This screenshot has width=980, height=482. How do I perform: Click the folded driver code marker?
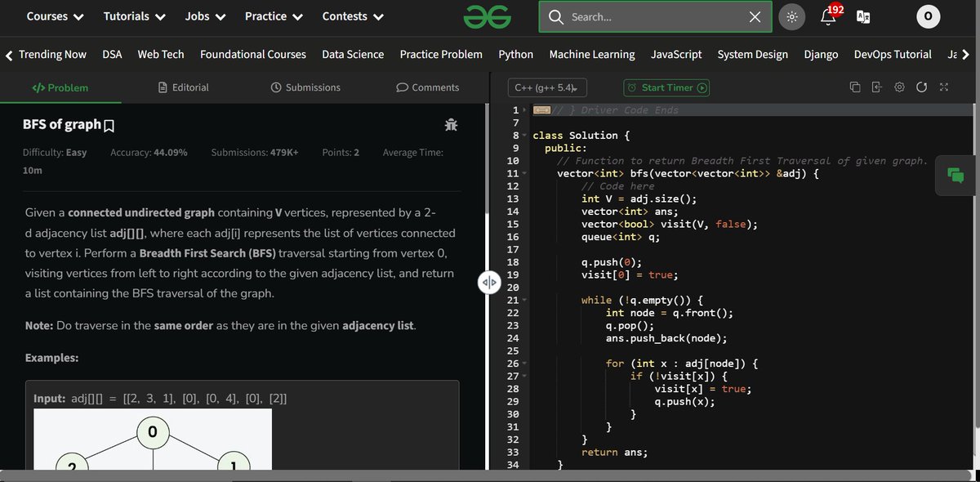542,110
